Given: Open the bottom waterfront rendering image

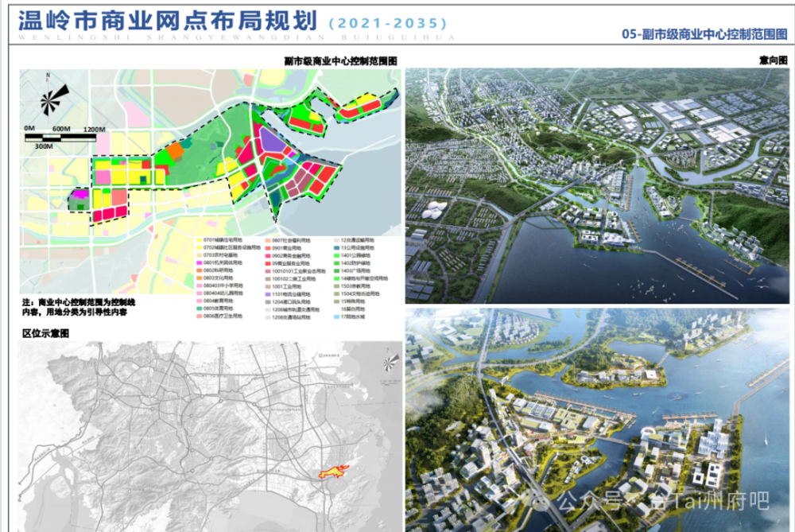Looking at the screenshot, I should (x=596, y=421).
